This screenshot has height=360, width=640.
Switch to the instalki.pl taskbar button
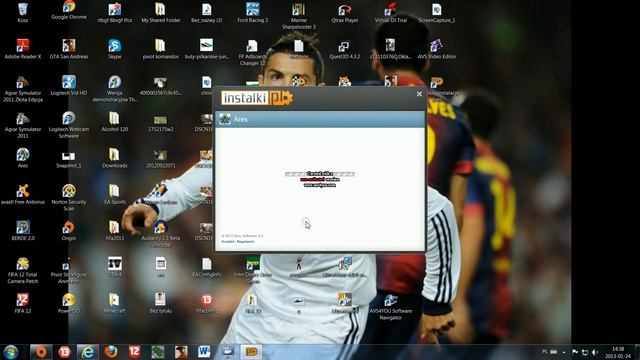[251, 352]
